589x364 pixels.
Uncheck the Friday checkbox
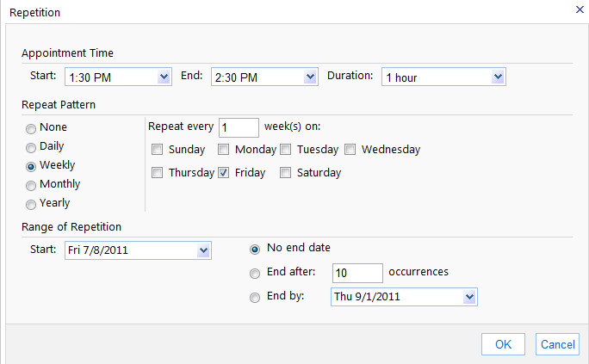point(223,173)
